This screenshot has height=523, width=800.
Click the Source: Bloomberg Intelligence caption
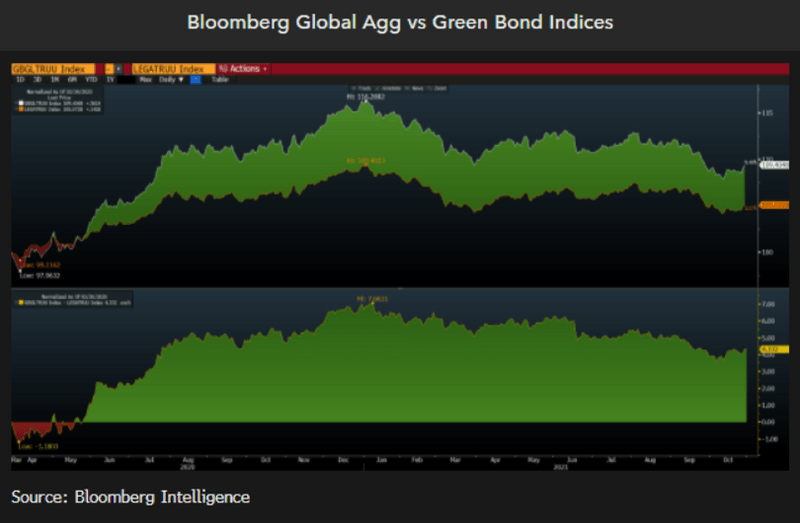click(x=131, y=497)
